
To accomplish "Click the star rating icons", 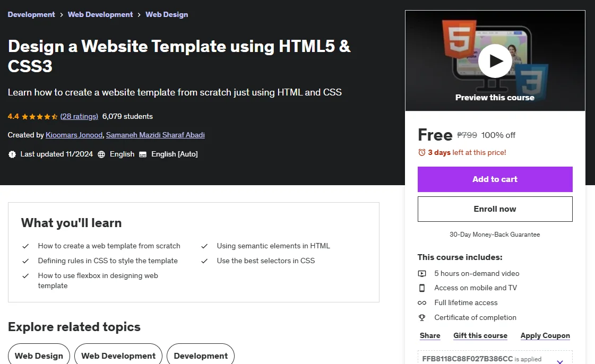I will 39,117.
